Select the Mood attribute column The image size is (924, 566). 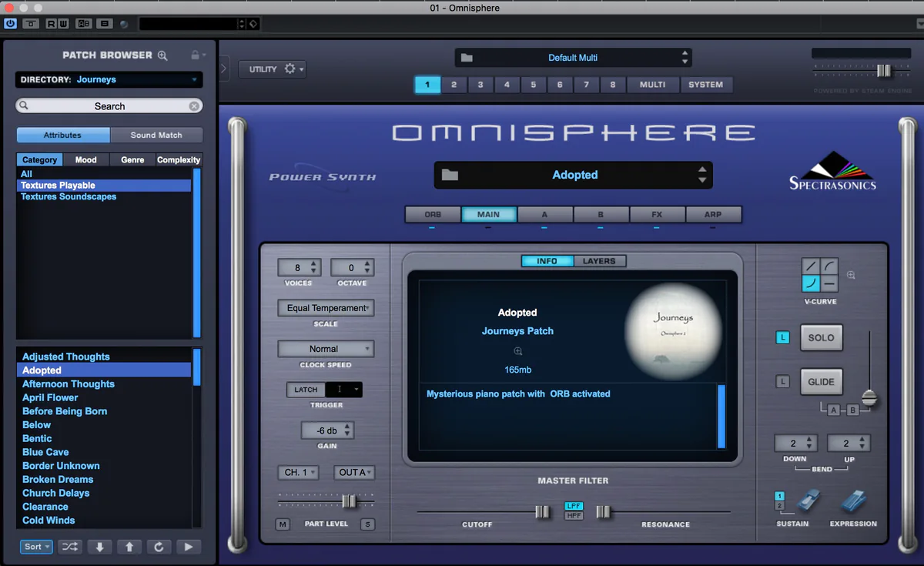86,160
